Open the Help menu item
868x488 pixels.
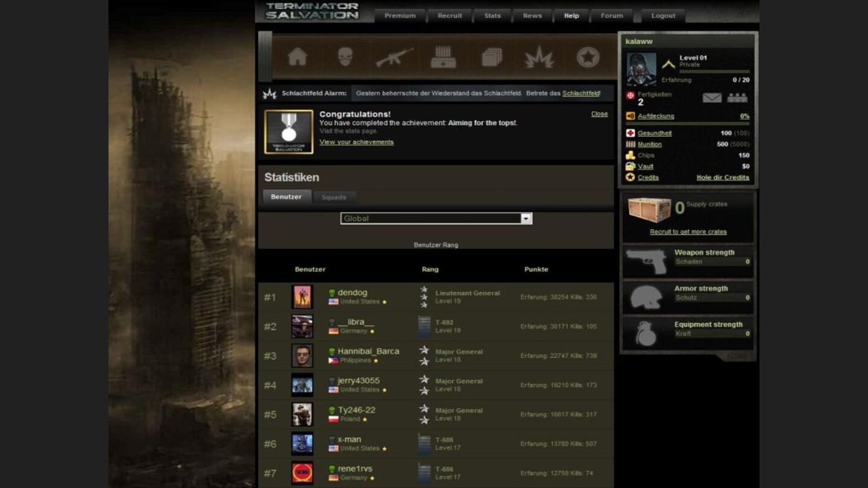click(x=571, y=16)
